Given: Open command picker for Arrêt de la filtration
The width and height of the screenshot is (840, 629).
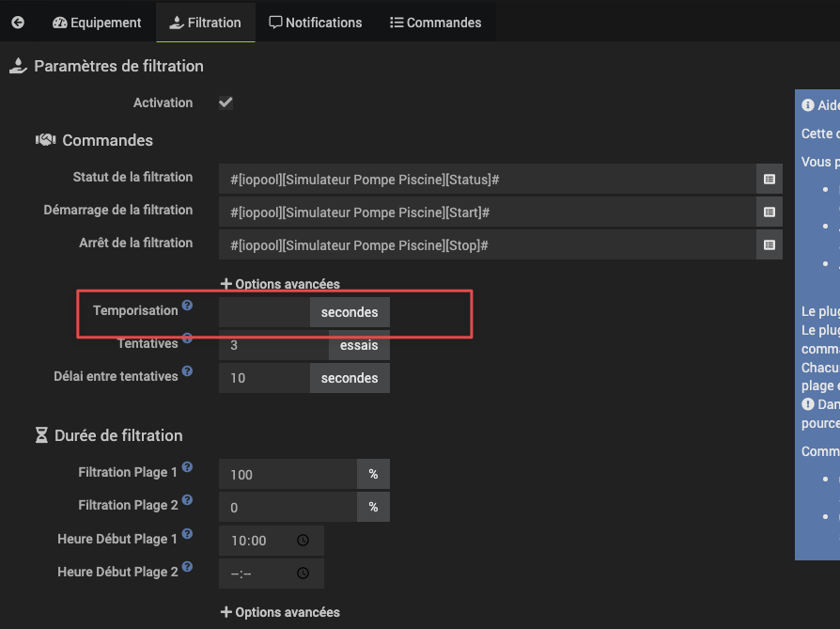Looking at the screenshot, I should point(770,245).
